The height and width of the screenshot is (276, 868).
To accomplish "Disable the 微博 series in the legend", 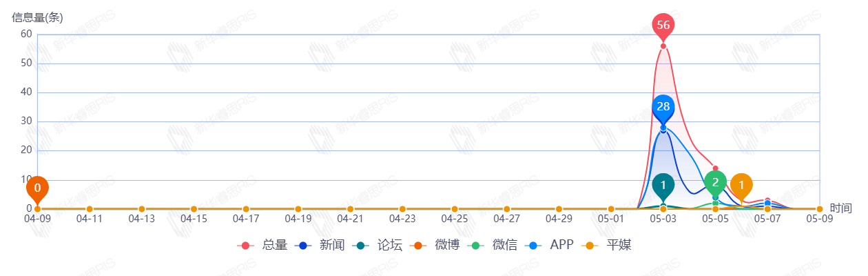I will (435, 245).
